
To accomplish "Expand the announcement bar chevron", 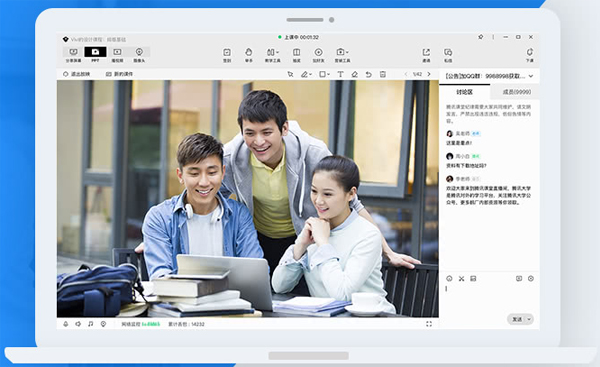I will click(x=531, y=76).
